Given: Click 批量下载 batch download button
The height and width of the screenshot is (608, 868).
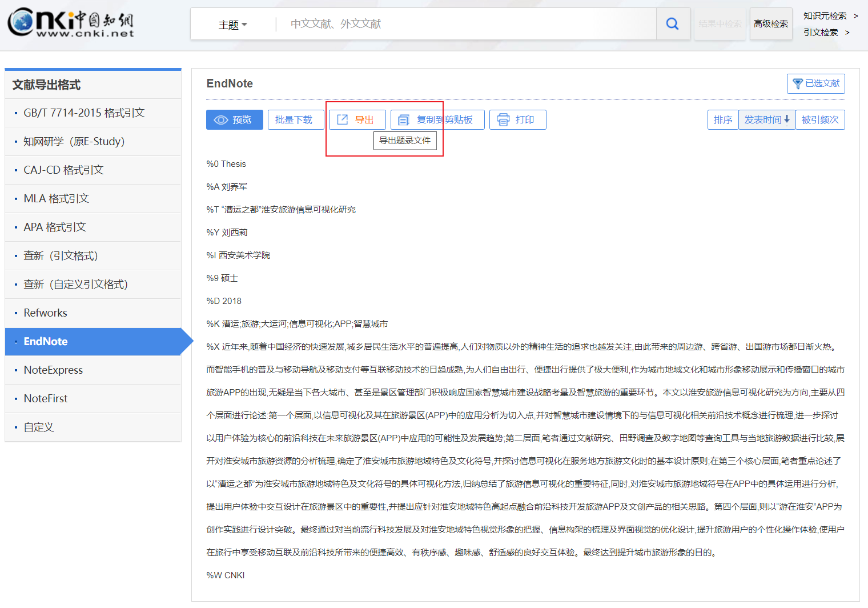Looking at the screenshot, I should pyautogui.click(x=295, y=119).
